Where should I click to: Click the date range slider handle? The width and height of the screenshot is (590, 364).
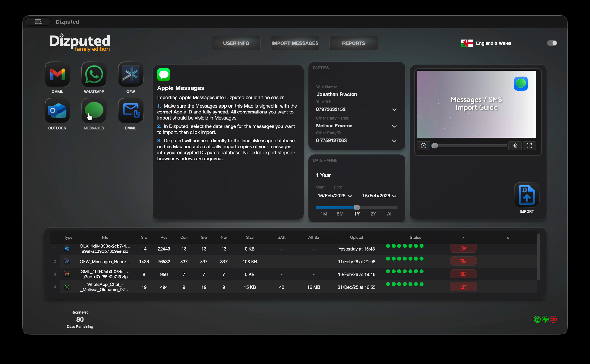coord(357,208)
